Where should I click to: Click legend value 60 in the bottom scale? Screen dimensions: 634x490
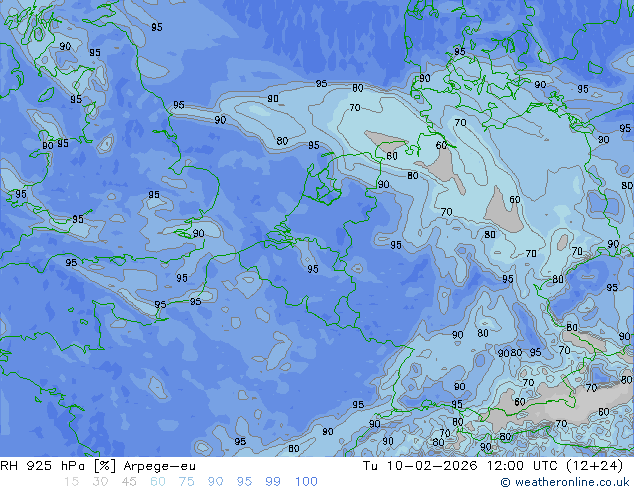pos(158,482)
